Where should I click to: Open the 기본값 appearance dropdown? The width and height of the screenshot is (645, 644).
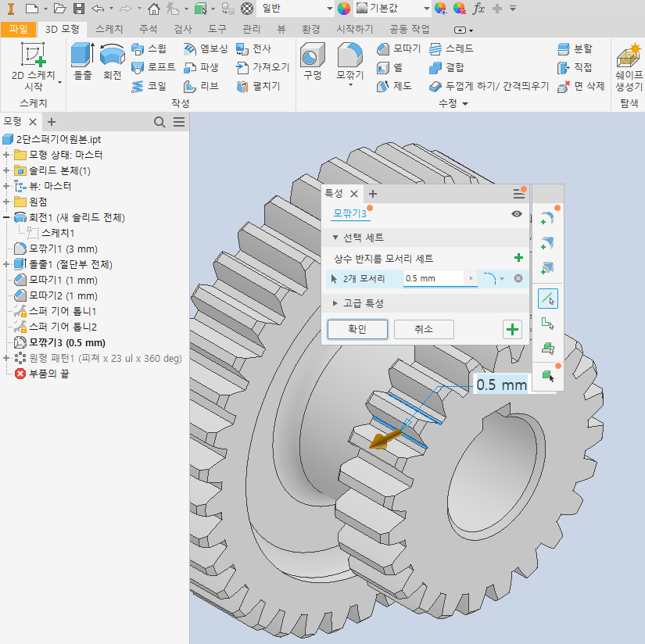pos(427,9)
